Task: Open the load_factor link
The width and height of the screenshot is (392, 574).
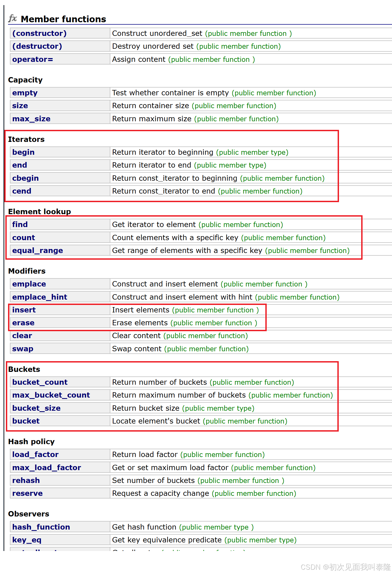Action: 35,454
